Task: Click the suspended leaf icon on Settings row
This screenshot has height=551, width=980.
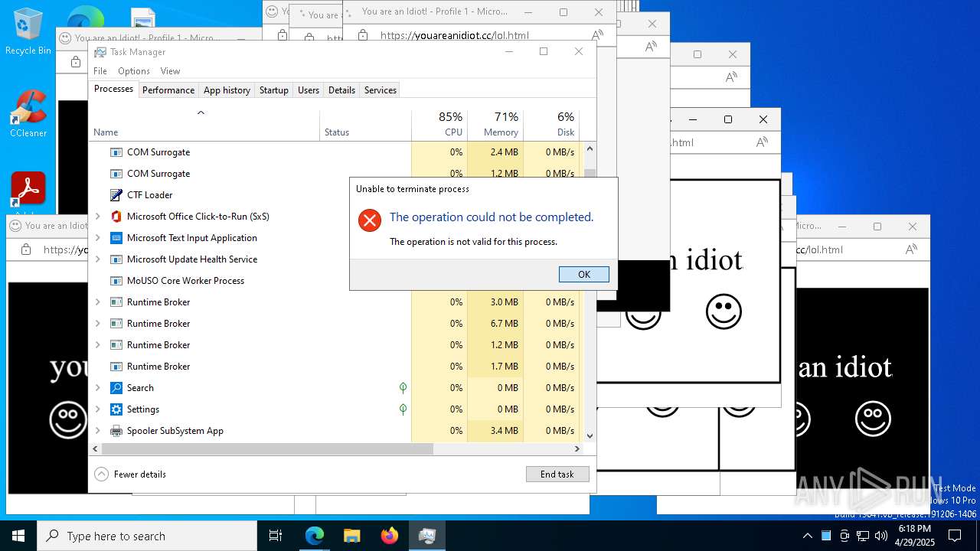Action: pos(403,409)
